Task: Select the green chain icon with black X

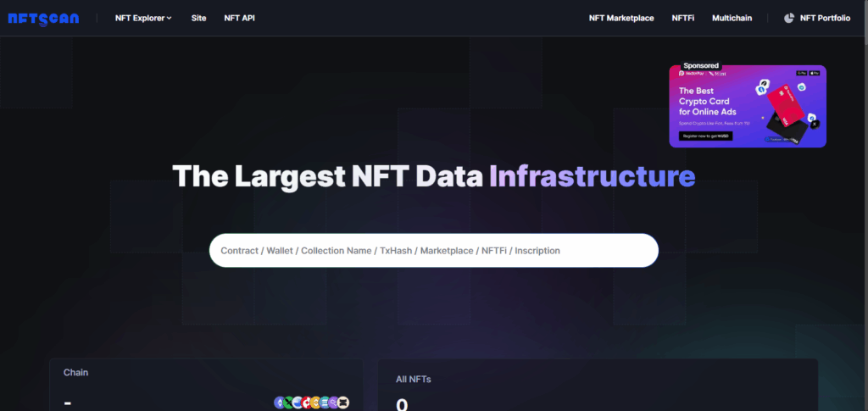Action: coord(288,403)
